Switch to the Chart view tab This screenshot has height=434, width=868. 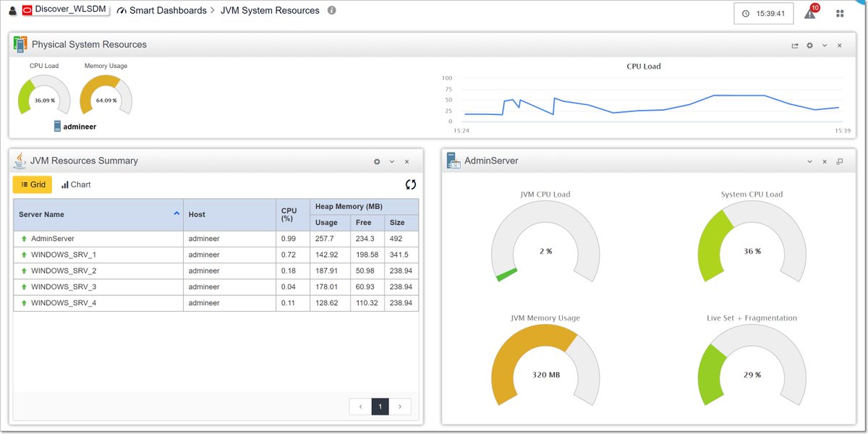[76, 184]
